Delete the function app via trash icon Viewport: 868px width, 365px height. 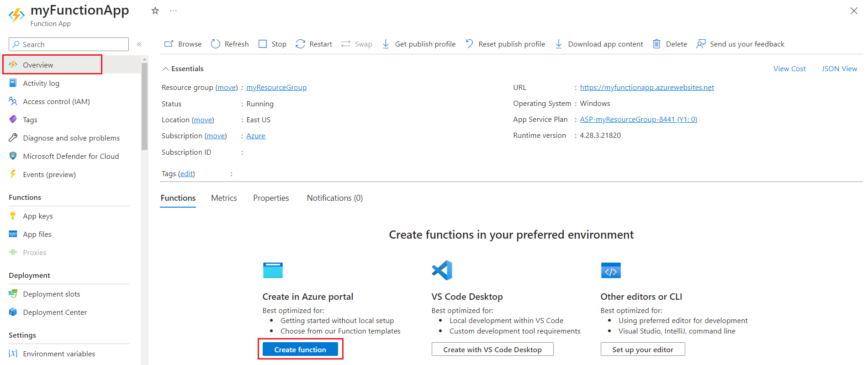coord(656,44)
